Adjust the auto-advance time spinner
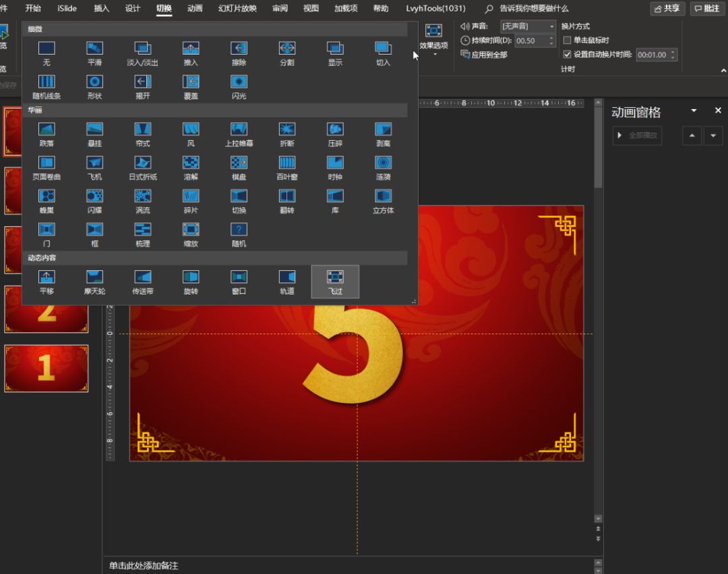This screenshot has height=574, width=728. click(673, 55)
